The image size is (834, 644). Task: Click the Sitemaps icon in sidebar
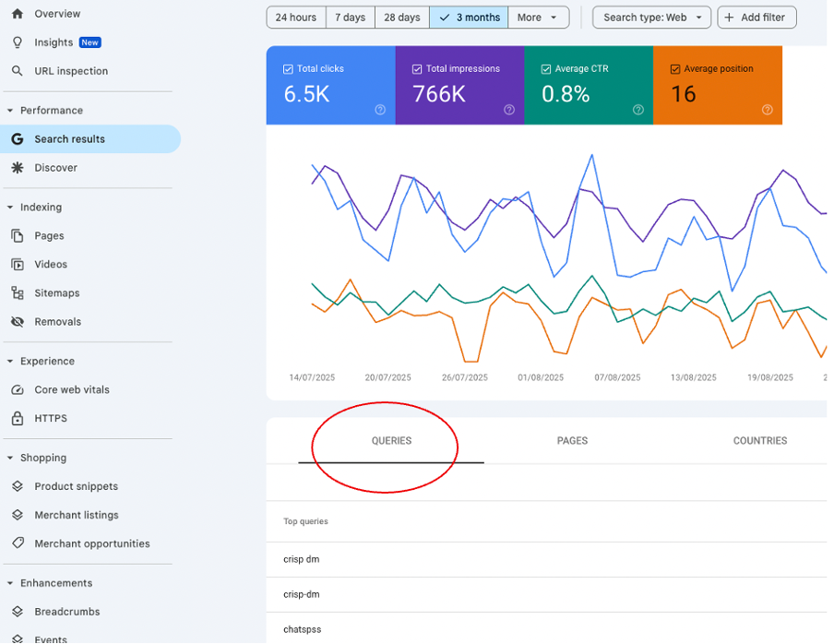[x=17, y=293]
